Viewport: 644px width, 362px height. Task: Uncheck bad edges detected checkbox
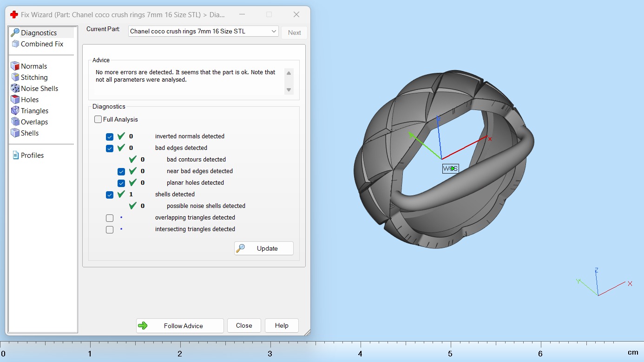pyautogui.click(x=110, y=149)
